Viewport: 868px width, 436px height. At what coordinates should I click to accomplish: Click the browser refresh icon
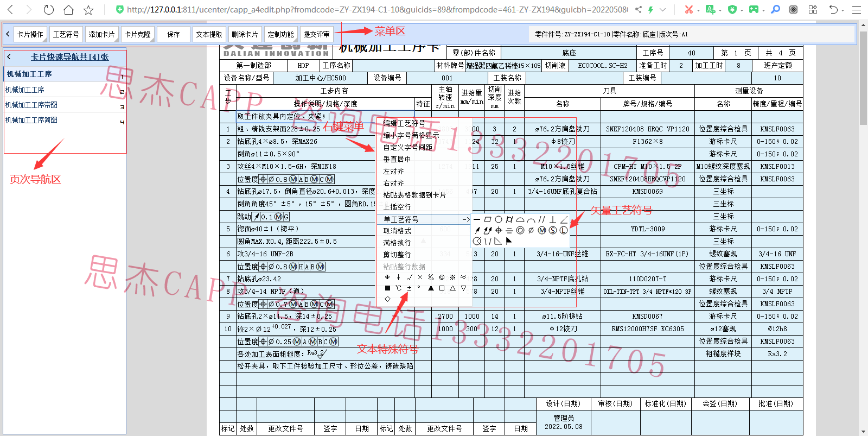pyautogui.click(x=49, y=10)
